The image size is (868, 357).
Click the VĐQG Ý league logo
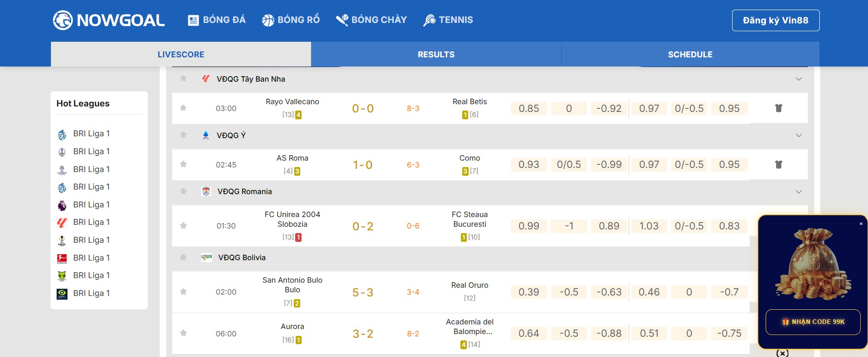(x=206, y=135)
